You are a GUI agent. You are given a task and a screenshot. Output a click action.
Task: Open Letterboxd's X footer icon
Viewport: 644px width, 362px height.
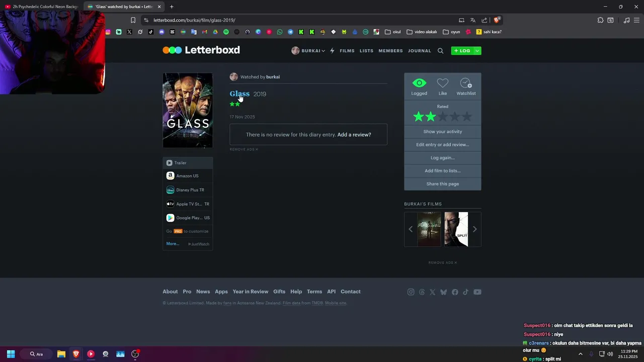pos(432,292)
